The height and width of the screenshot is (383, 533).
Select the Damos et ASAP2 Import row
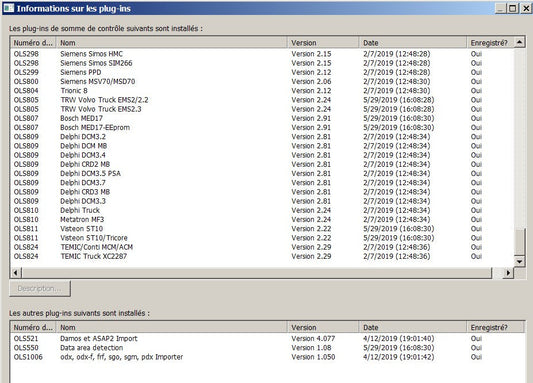pos(267,338)
